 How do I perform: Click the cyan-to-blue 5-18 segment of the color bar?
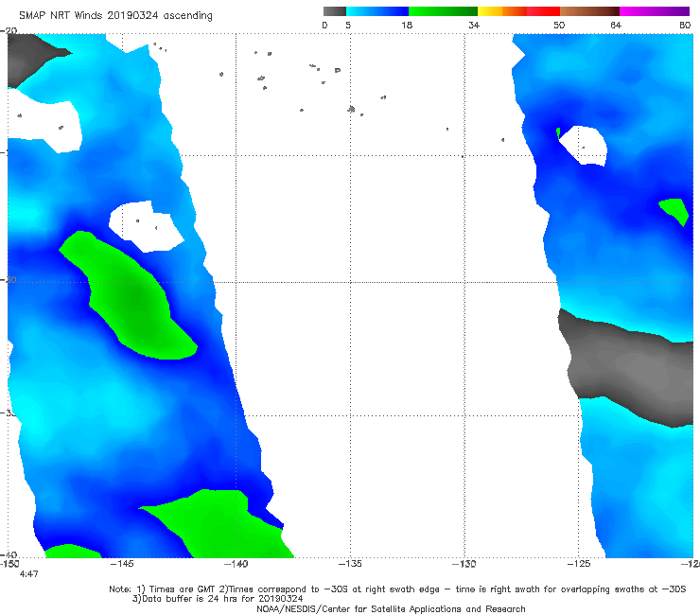(x=377, y=11)
